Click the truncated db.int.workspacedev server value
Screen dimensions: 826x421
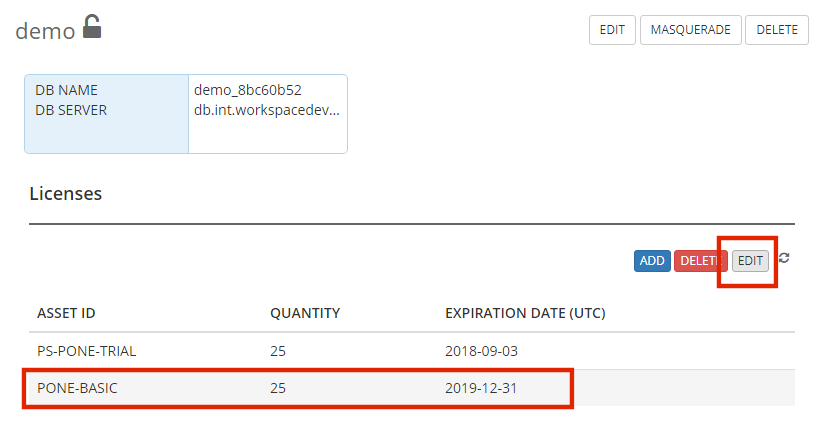point(267,110)
